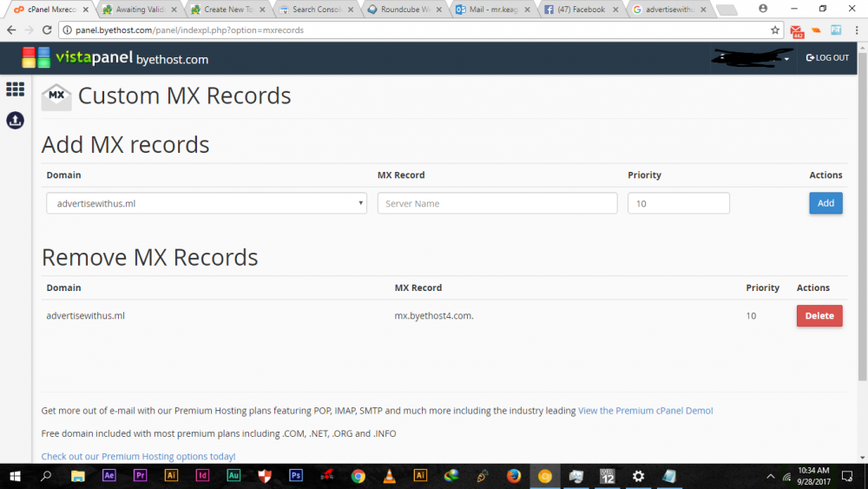The width and height of the screenshot is (868, 489).
Task: Open the advertisewithus.ml domain dropdown
Action: pyautogui.click(x=207, y=203)
